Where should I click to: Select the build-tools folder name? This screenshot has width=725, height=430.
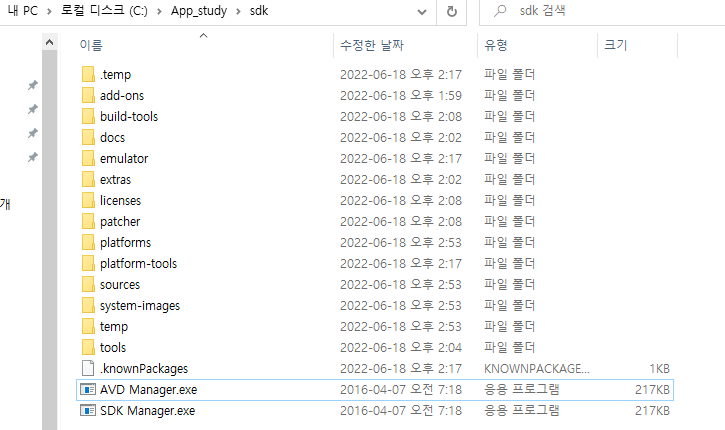tap(129, 117)
